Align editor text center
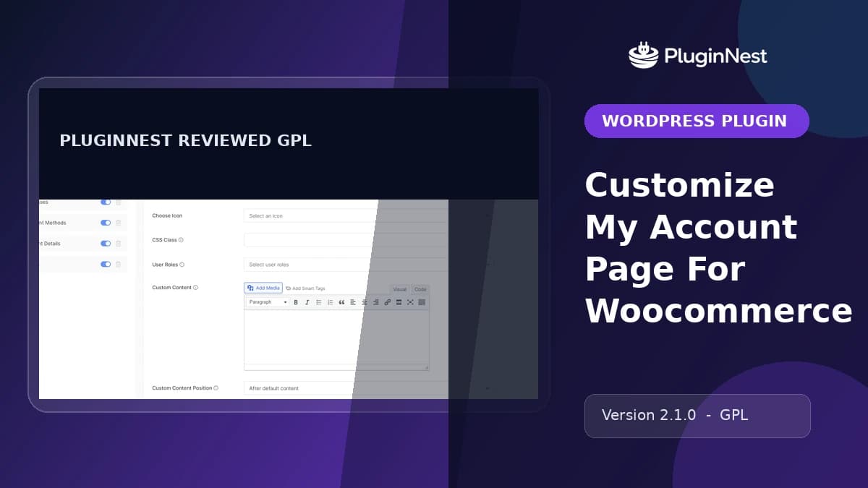Image resolution: width=868 pixels, height=488 pixels. coord(365,302)
